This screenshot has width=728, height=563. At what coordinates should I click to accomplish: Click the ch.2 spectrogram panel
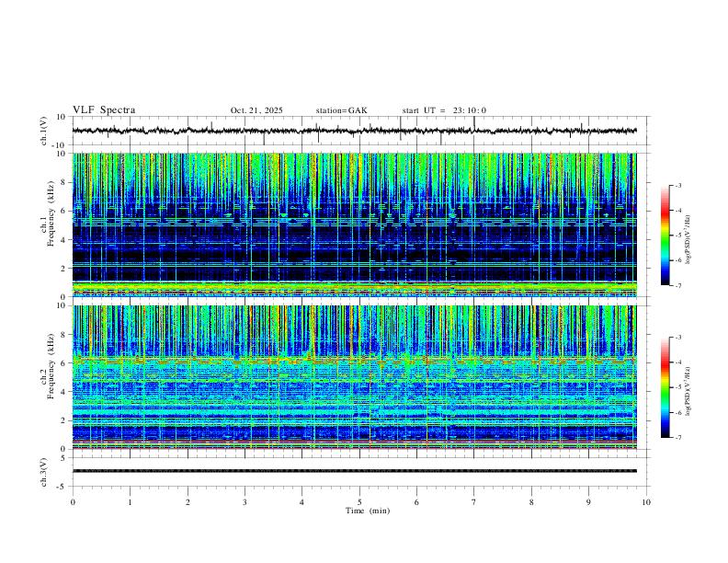click(354, 377)
